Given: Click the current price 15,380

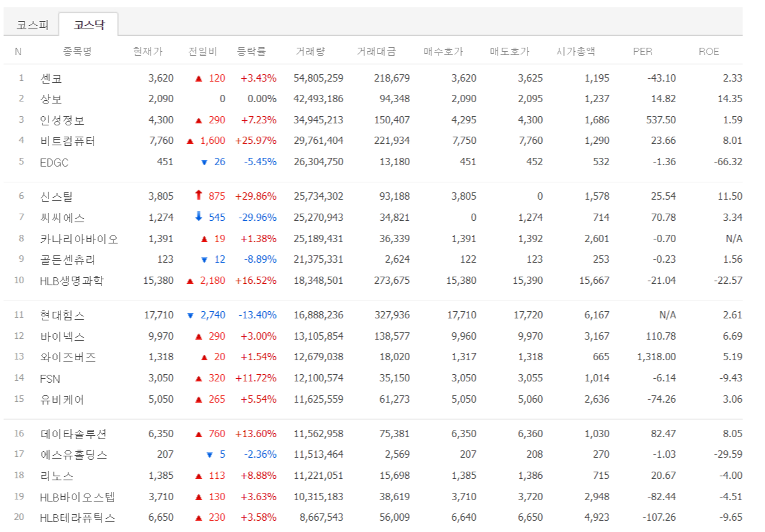Looking at the screenshot, I should coord(159,281).
